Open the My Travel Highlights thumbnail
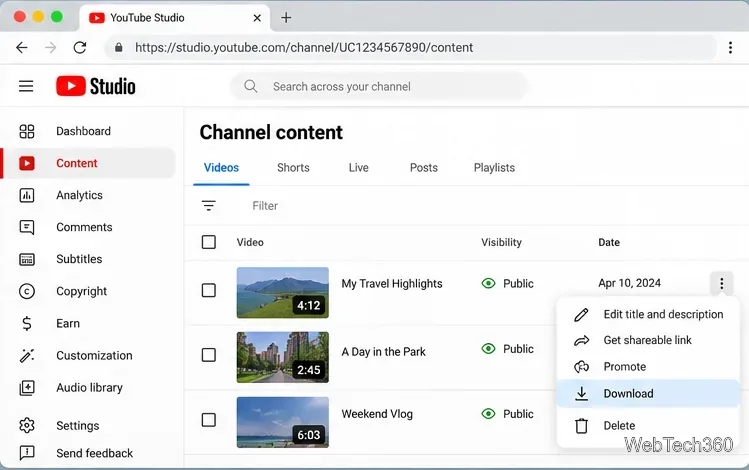This screenshot has height=470, width=749. (x=283, y=292)
